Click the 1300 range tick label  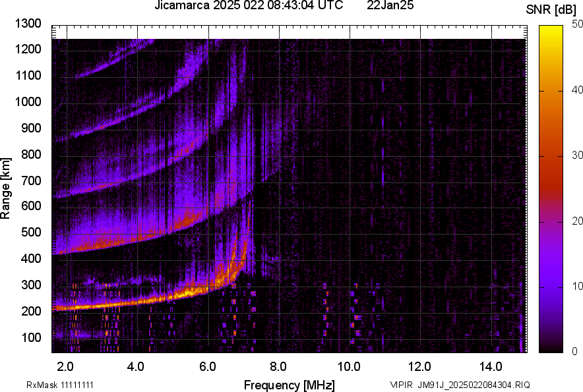(x=28, y=24)
